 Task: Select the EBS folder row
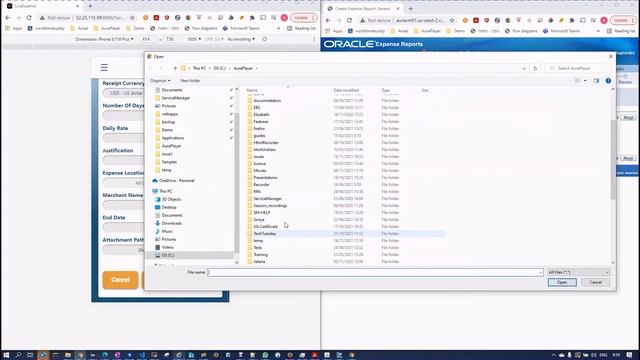[345, 107]
